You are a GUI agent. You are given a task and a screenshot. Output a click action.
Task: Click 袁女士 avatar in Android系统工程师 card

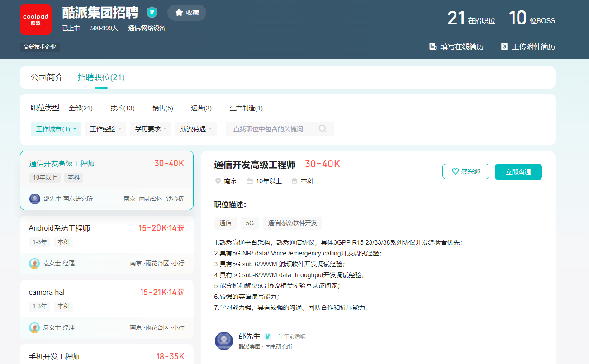click(34, 263)
